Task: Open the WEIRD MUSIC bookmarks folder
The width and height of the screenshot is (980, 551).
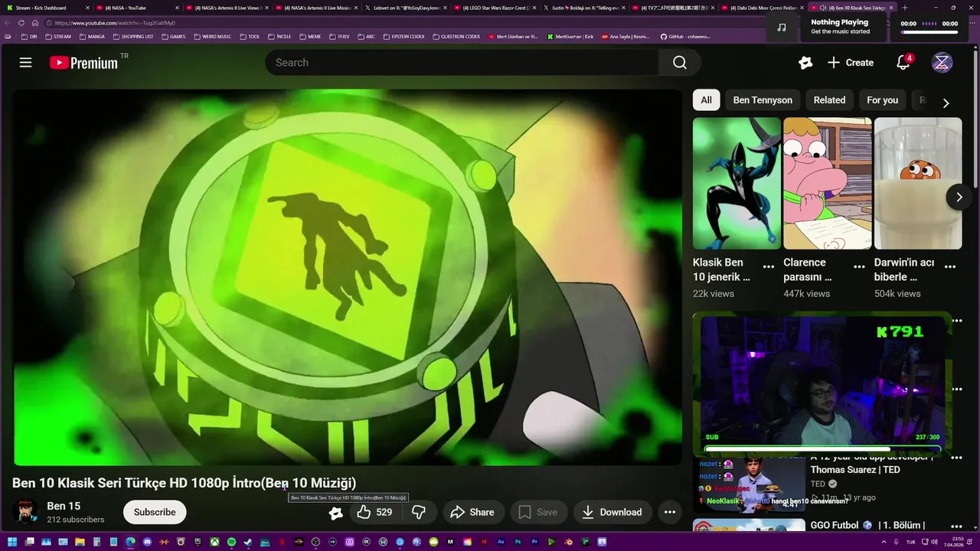Action: tap(212, 37)
